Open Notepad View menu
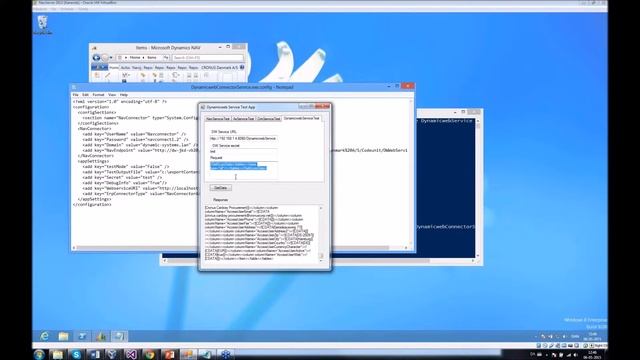 112,95
